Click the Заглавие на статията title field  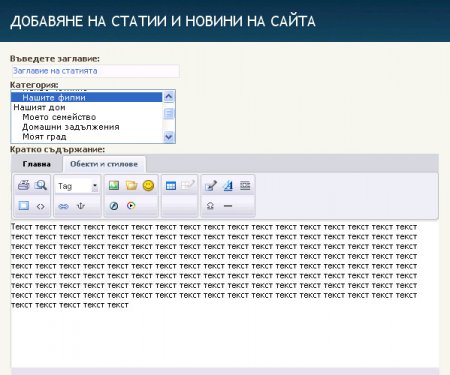coord(95,71)
